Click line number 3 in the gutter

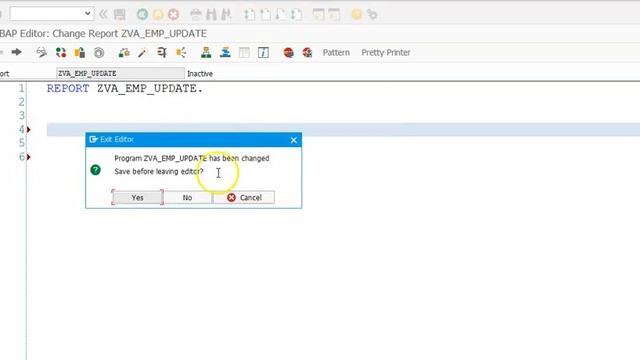tap(21, 116)
